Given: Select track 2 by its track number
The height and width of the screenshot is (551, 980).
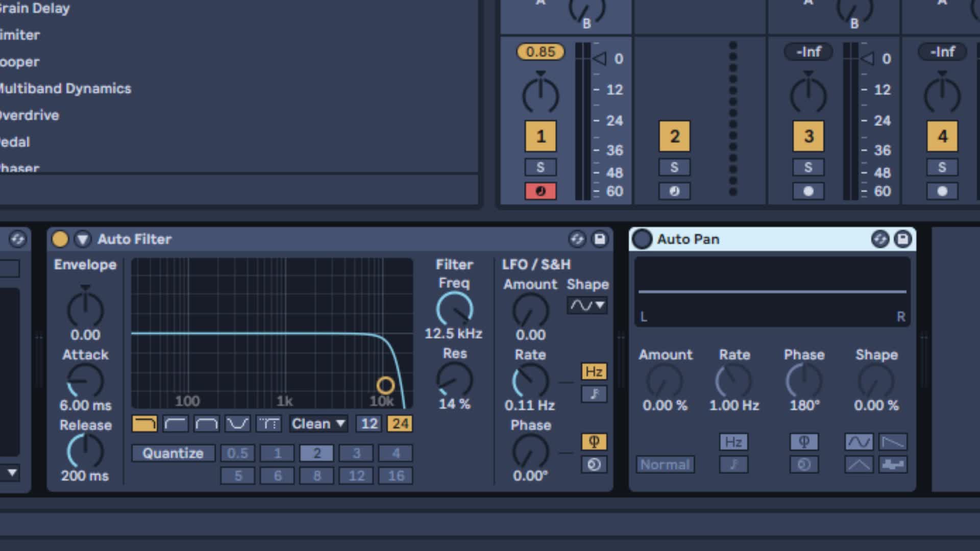Looking at the screenshot, I should [674, 136].
